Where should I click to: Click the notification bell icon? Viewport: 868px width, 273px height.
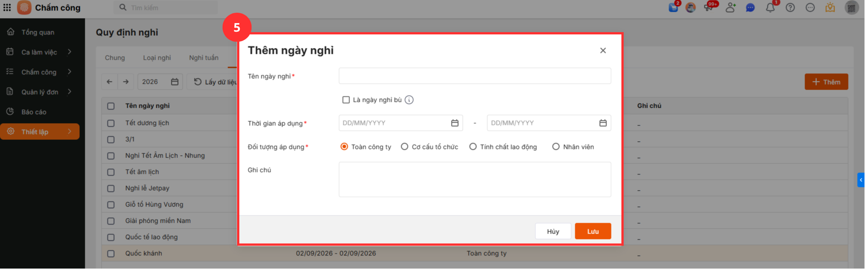(770, 8)
